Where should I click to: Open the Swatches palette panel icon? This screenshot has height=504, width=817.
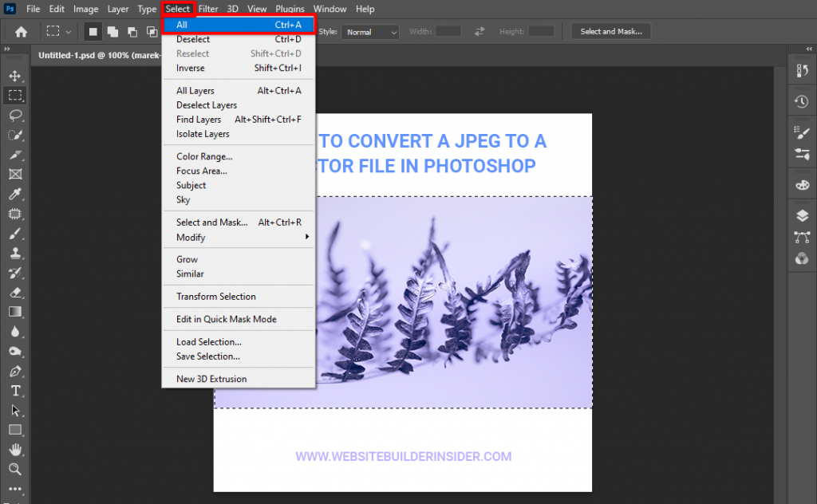pyautogui.click(x=802, y=185)
